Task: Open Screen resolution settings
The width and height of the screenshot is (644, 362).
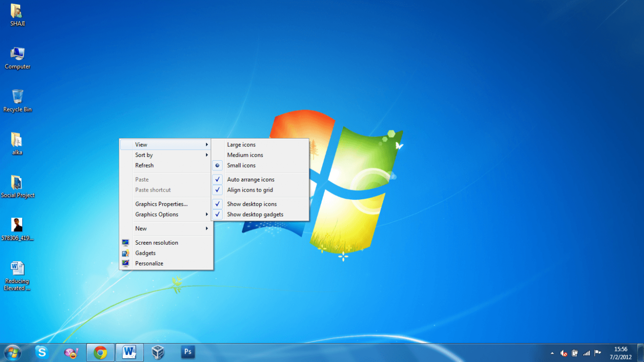Action: (x=156, y=243)
